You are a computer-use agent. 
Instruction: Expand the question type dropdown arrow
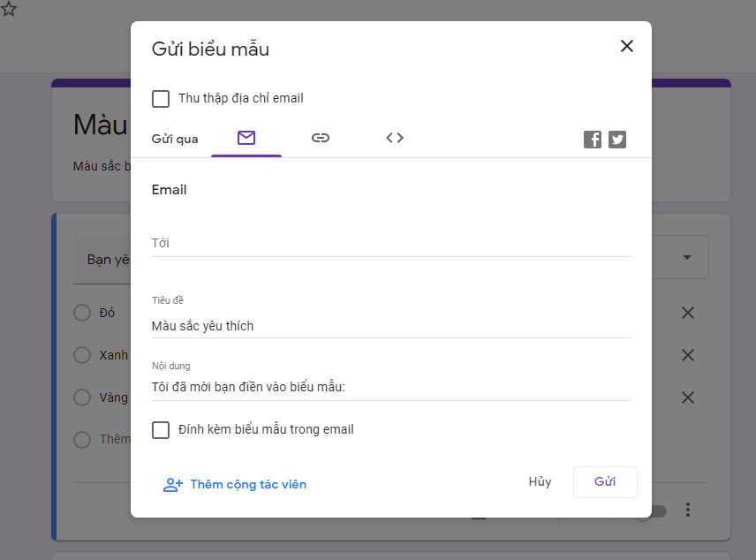tap(686, 258)
